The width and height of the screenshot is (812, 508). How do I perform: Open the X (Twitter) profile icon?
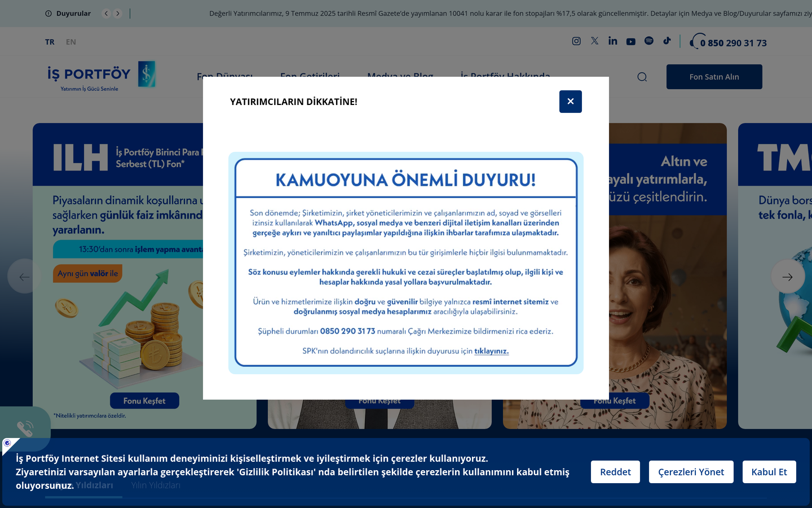[x=594, y=41]
